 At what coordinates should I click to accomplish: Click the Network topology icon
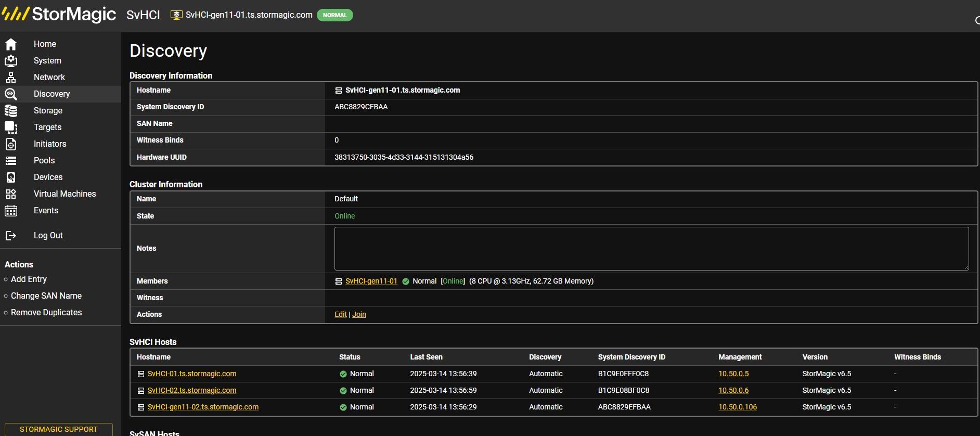pyautogui.click(x=11, y=78)
